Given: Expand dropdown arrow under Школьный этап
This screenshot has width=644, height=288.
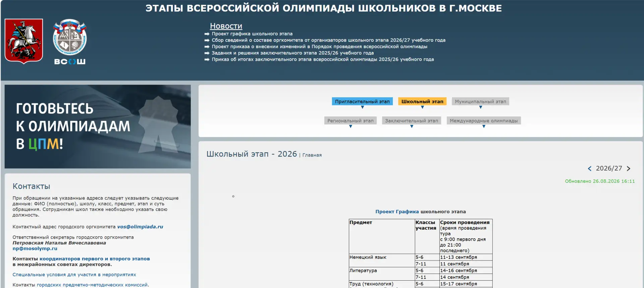Looking at the screenshot, I should [x=422, y=107].
